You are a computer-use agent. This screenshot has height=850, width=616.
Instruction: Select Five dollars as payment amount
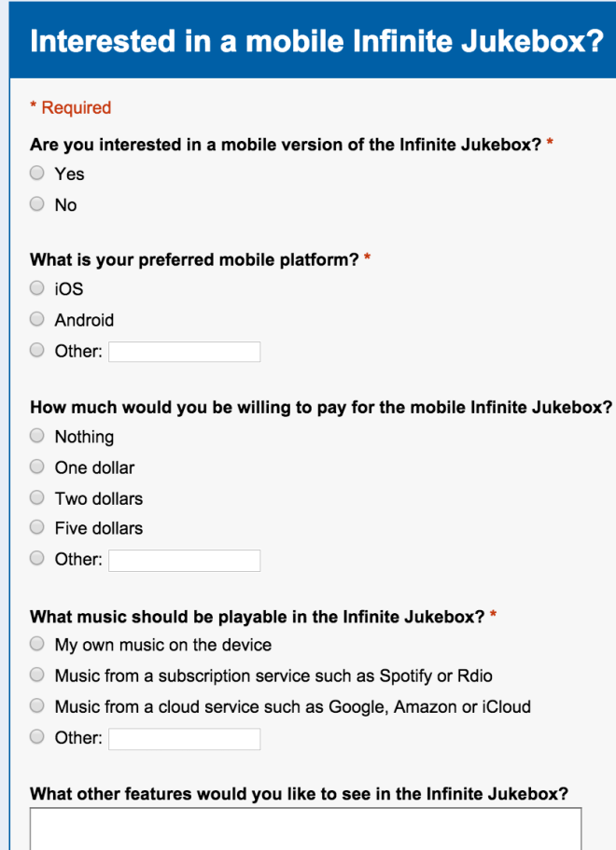(35, 527)
